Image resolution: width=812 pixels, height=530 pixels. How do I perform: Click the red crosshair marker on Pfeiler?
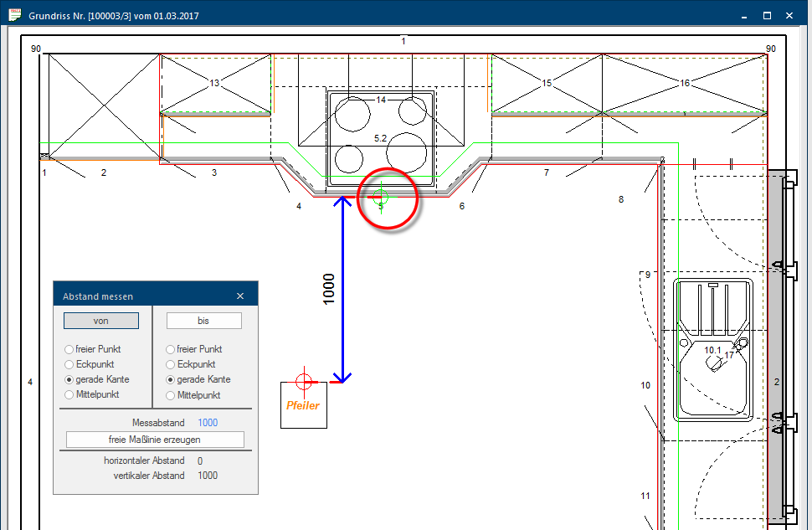(x=304, y=382)
